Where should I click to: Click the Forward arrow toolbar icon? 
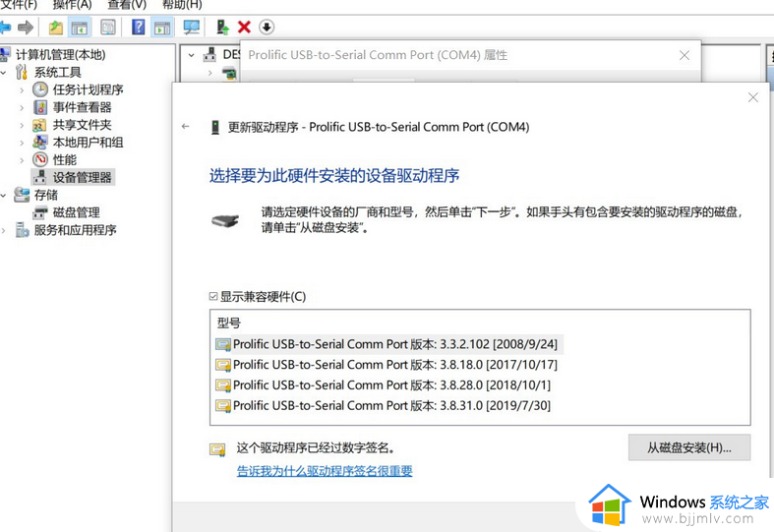26,28
